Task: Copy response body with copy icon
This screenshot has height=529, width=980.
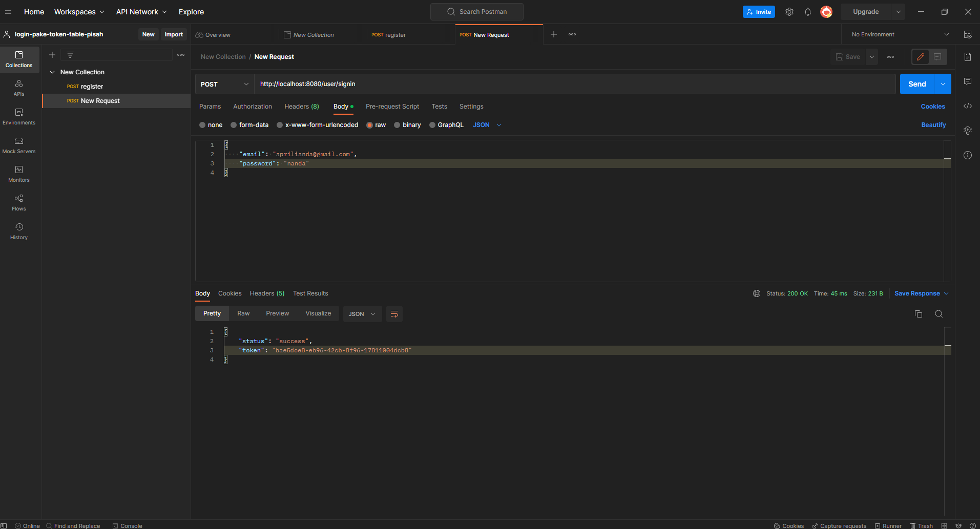Action: click(x=919, y=314)
